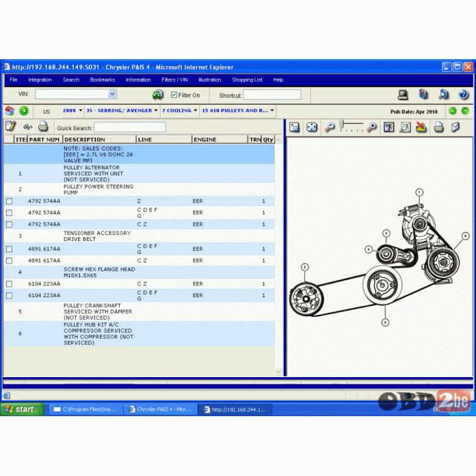Click the computer terminal icon
This screenshot has height=476, width=476.
click(403, 95)
